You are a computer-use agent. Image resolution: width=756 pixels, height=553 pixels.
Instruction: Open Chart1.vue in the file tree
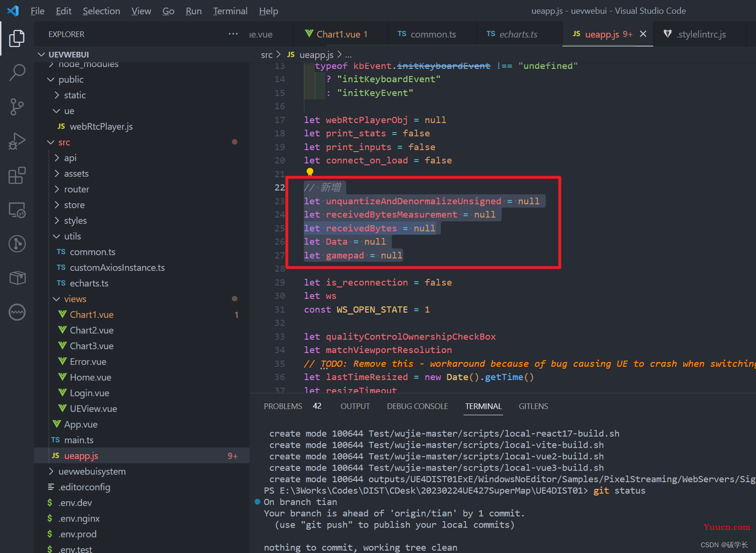pyautogui.click(x=142, y=315)
